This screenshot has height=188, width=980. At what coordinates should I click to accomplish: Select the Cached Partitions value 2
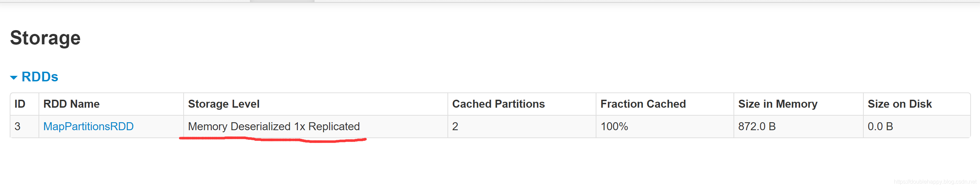(x=521, y=126)
